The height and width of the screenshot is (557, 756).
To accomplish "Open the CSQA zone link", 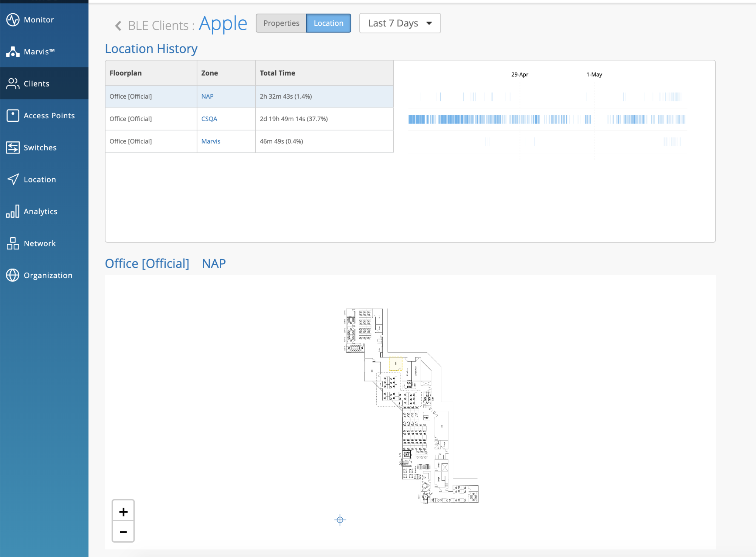I will click(x=209, y=119).
